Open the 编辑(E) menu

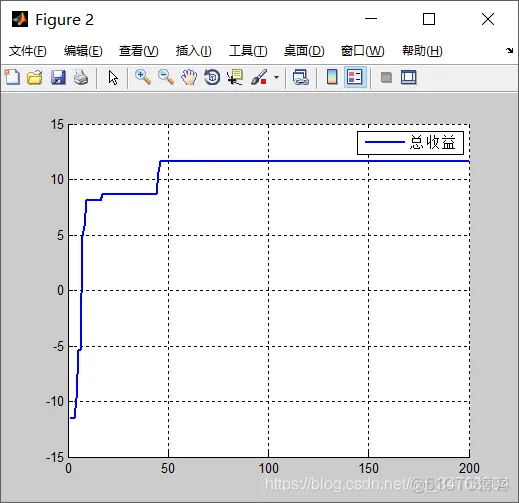(x=83, y=51)
